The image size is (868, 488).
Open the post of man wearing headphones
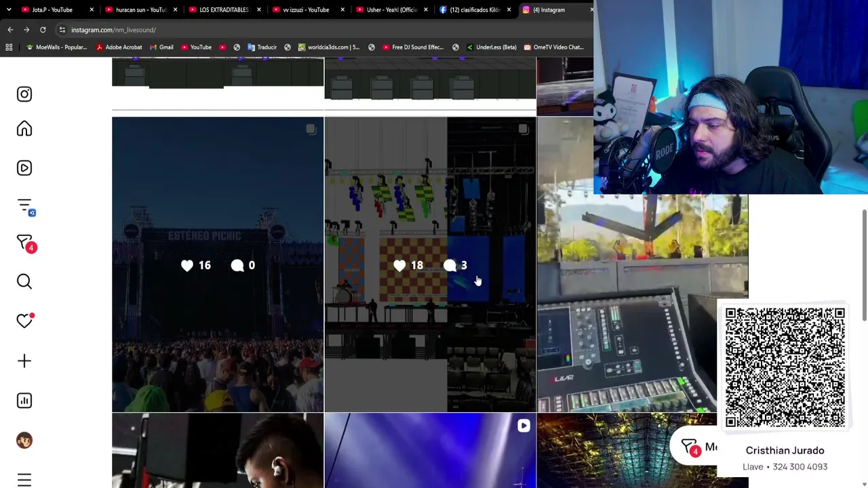tap(218, 451)
